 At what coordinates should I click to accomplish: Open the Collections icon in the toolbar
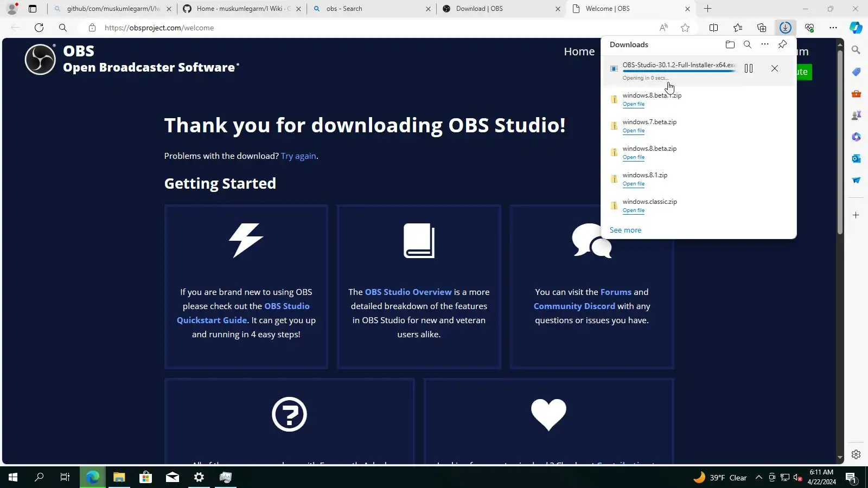click(x=762, y=28)
